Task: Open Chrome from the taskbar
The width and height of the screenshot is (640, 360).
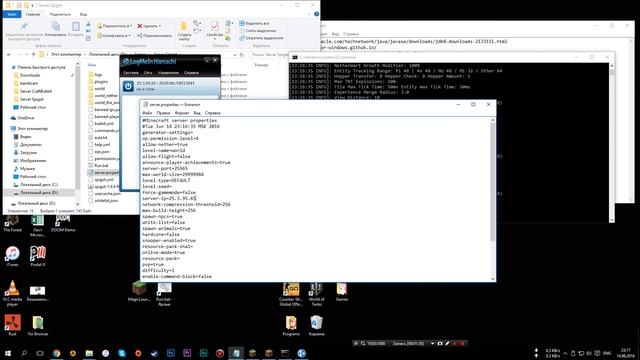Action: 56,353
